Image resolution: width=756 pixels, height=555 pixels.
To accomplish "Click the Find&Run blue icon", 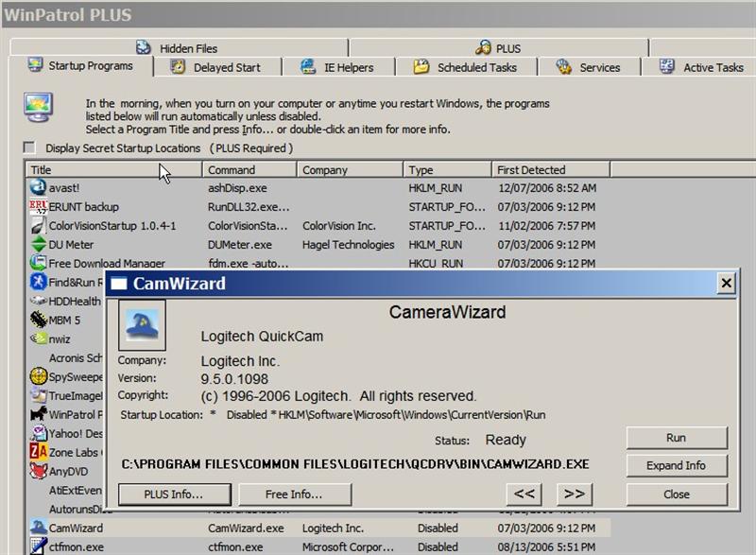I will click(38, 282).
